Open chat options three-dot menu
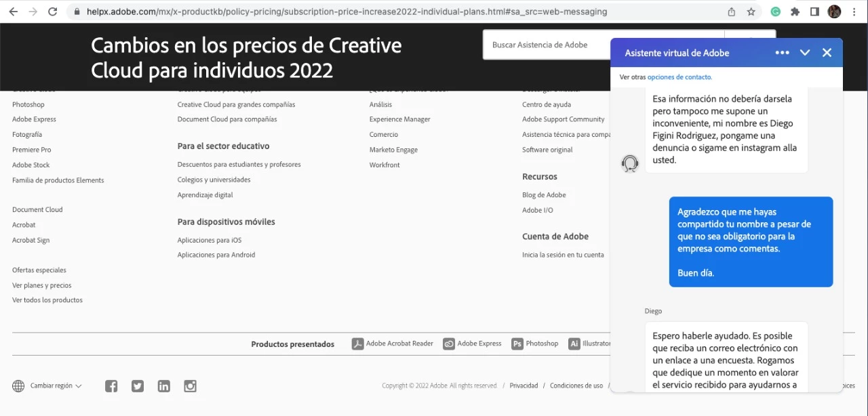This screenshot has height=416, width=868. pos(782,53)
